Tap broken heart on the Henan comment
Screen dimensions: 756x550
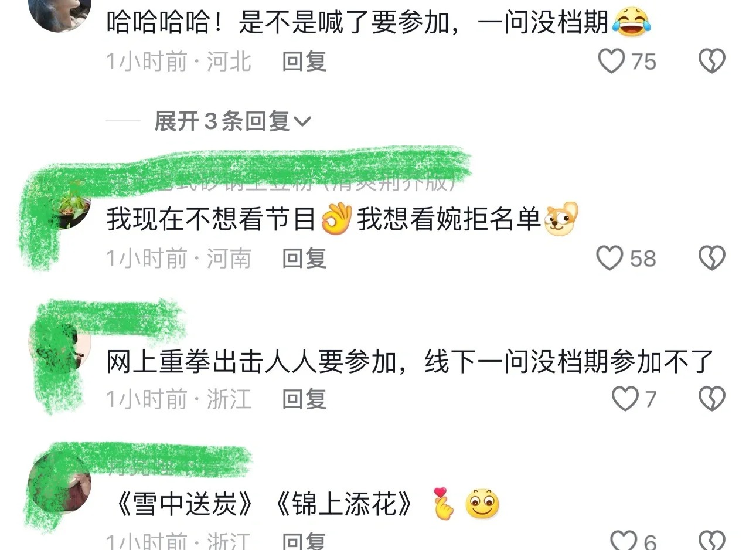pos(712,258)
